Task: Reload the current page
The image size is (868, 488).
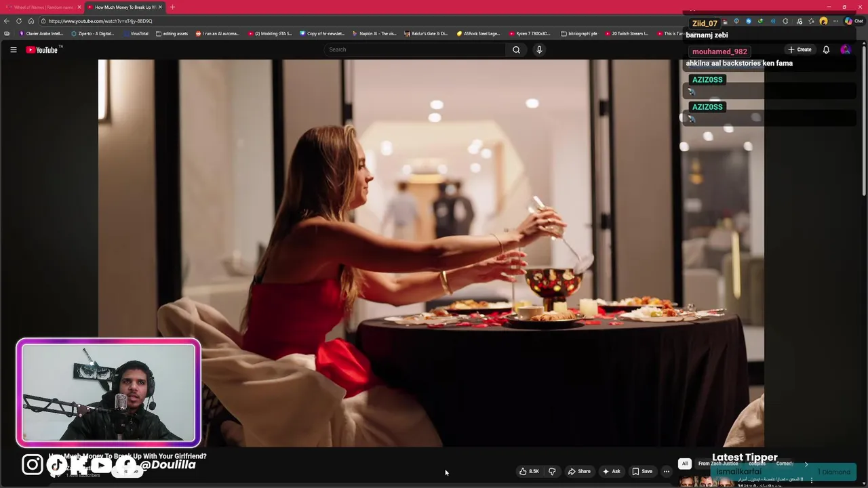Action: pyautogui.click(x=19, y=21)
